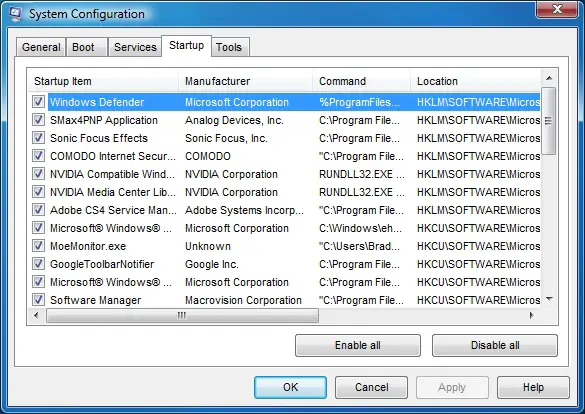Select the SMax4PNP Application entry
This screenshot has width=585, height=414.
(x=104, y=120)
